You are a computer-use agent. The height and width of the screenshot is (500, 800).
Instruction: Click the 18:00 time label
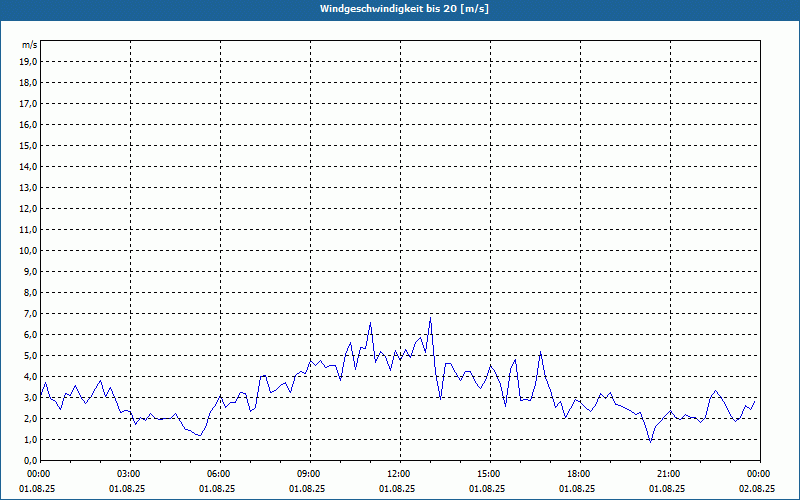click(x=580, y=474)
